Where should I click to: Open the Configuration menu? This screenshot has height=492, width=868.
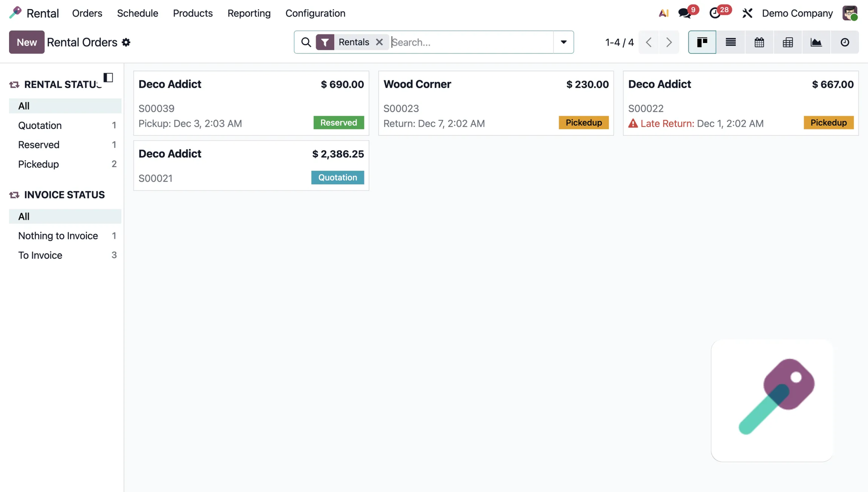pyautogui.click(x=315, y=13)
